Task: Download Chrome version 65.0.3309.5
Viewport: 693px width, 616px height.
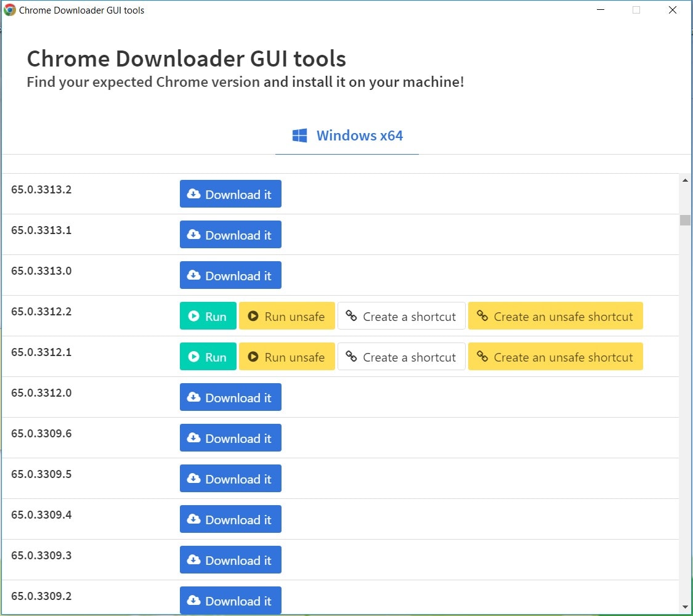Action: 230,478
